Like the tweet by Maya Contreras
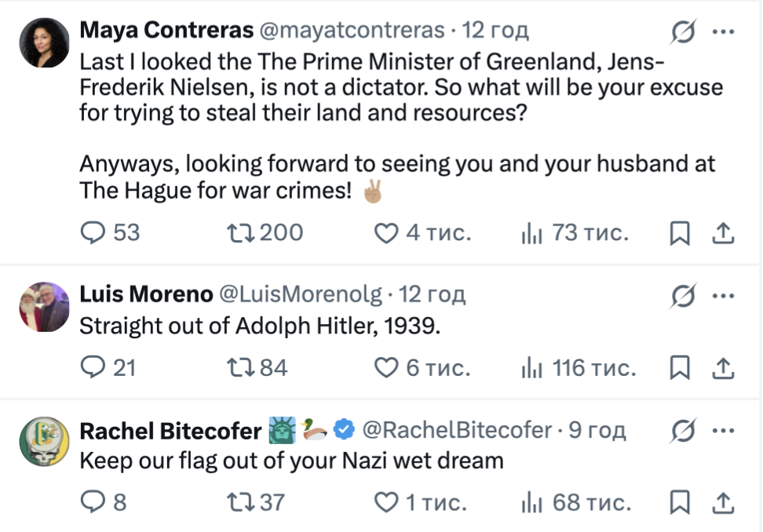 [384, 233]
